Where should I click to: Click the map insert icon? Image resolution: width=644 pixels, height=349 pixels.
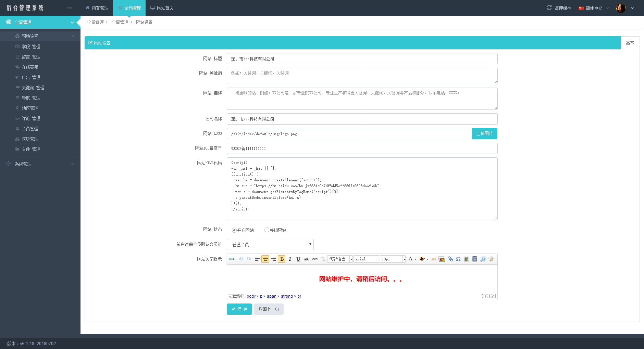(x=467, y=259)
